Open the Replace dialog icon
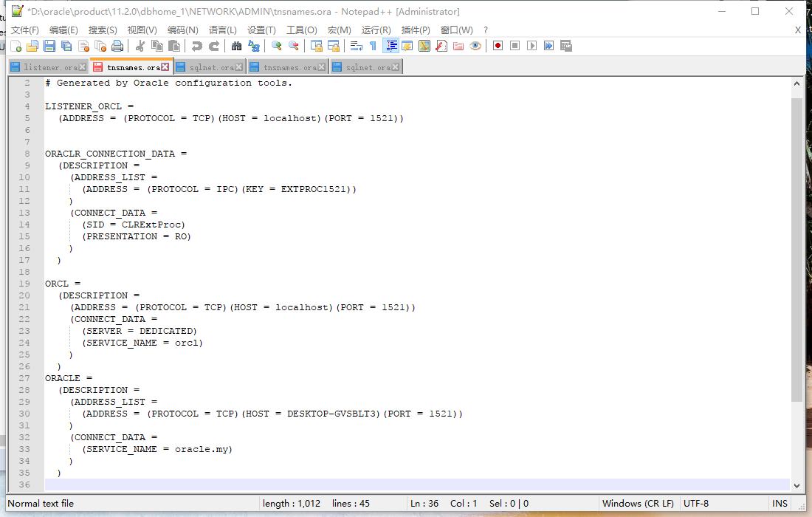This screenshot has width=812, height=517. (x=254, y=46)
